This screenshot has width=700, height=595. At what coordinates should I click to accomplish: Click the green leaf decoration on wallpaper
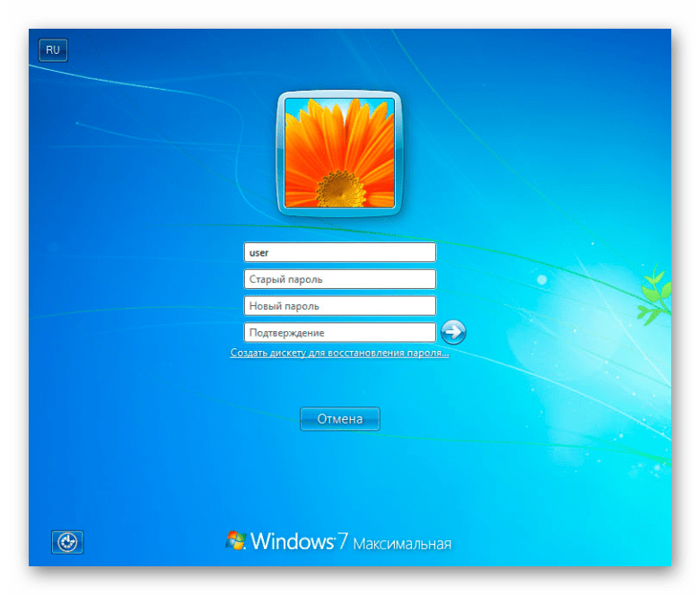(652, 293)
